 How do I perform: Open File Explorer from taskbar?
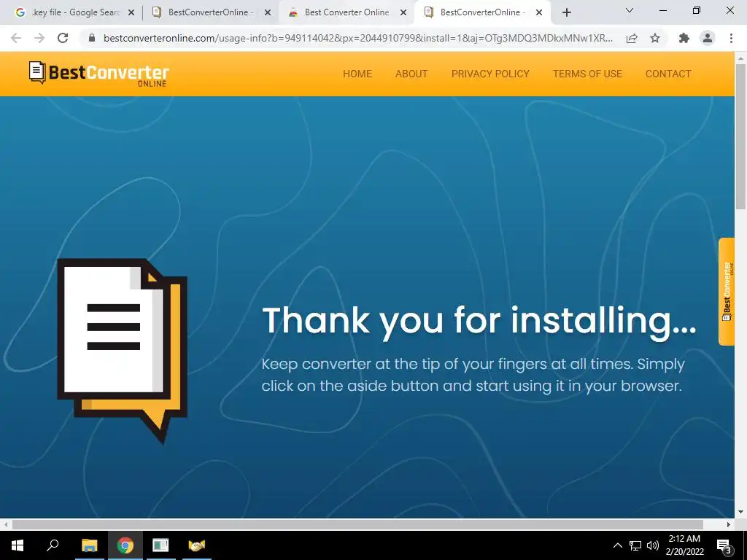pyautogui.click(x=89, y=545)
